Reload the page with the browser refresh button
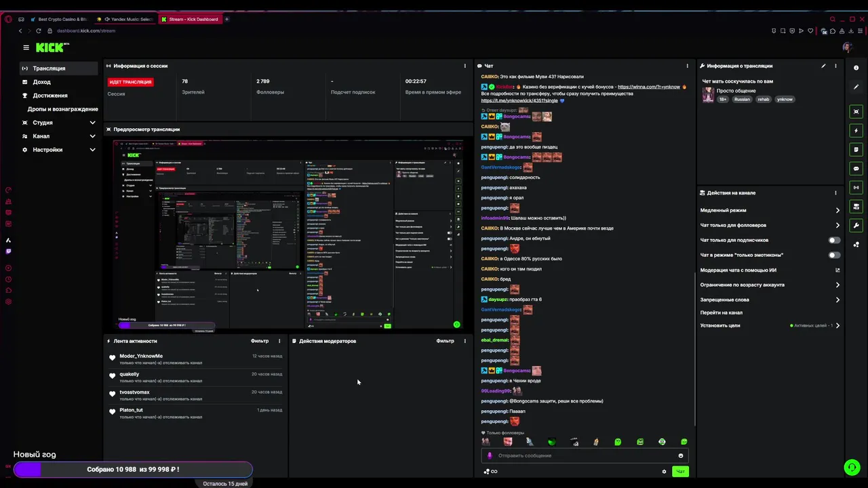This screenshot has height=488, width=868. (x=38, y=30)
